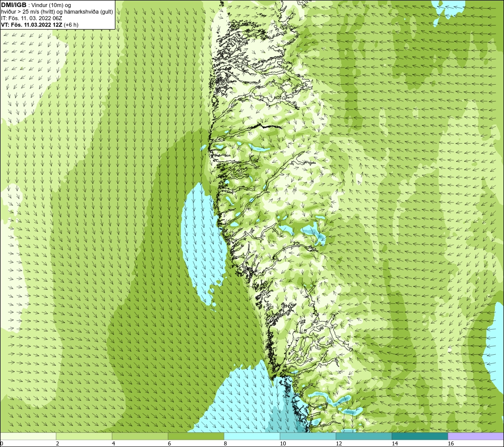This screenshot has height=447, width=504.
Task: Click the '0' tick label on color bar
Action: 2,444
